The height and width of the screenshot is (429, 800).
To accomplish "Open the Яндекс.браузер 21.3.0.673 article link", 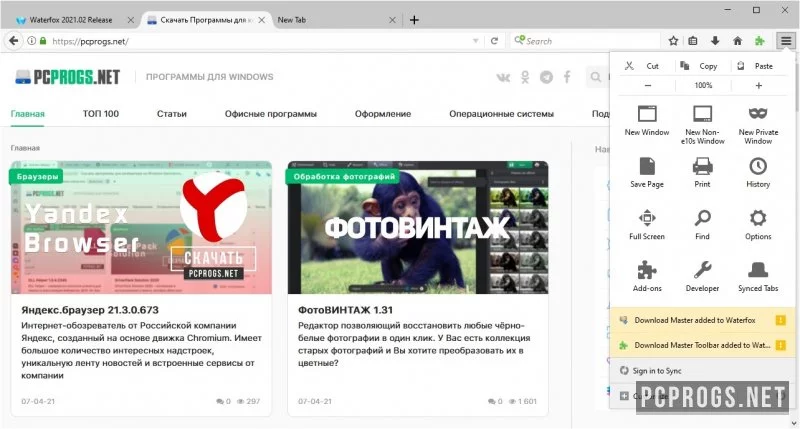I will (x=90, y=310).
